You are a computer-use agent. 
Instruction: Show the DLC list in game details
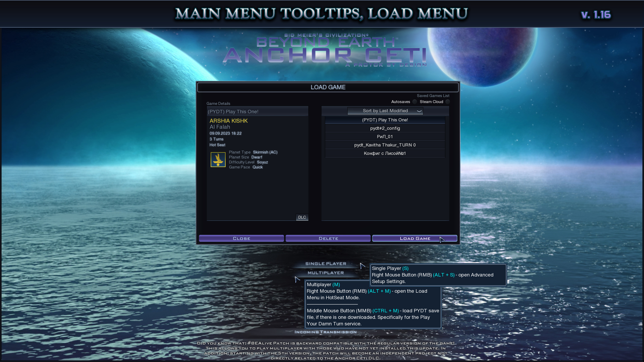tap(302, 217)
